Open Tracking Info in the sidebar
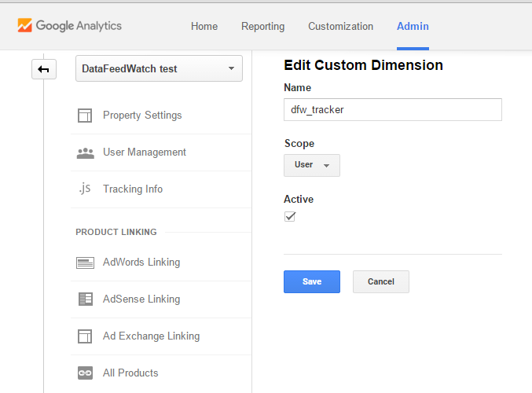This screenshot has height=393, width=532. 133,189
